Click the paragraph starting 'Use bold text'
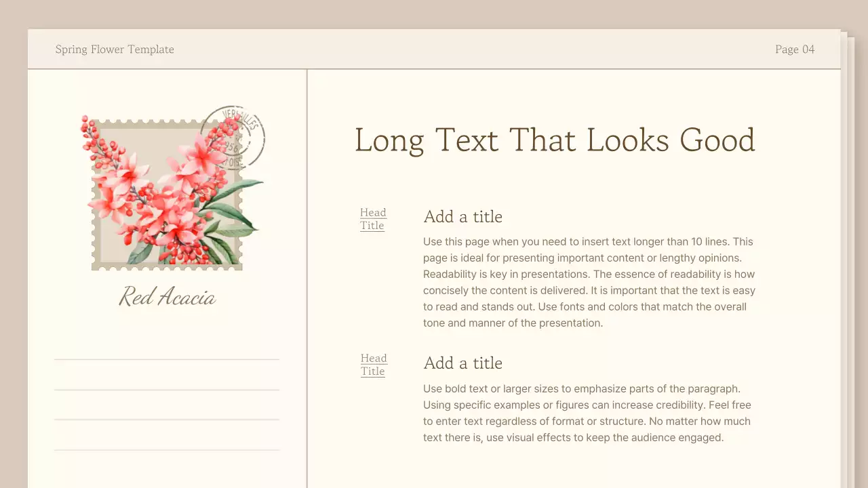868x488 pixels. [x=587, y=413]
